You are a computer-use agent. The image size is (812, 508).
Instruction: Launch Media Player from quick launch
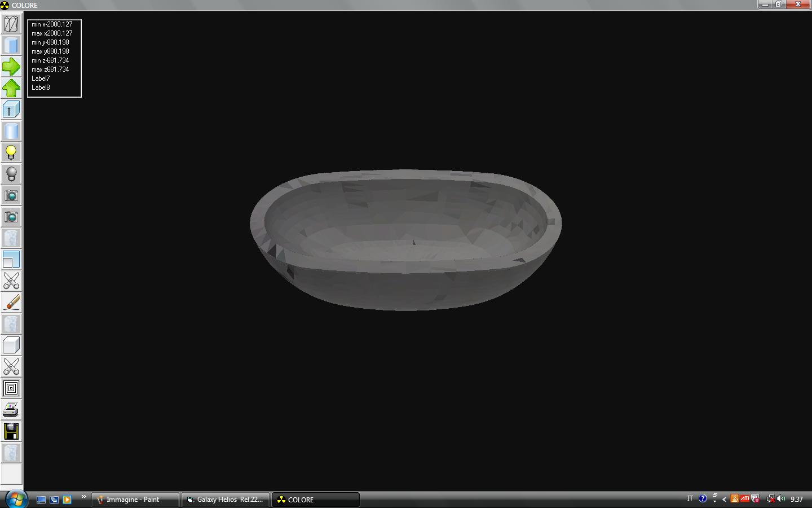(67, 500)
